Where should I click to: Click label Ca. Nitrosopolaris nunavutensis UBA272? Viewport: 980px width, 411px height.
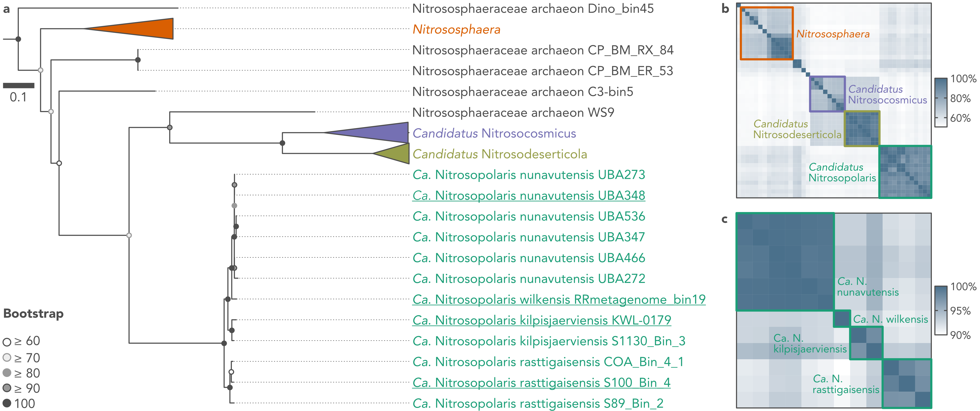pos(529,279)
